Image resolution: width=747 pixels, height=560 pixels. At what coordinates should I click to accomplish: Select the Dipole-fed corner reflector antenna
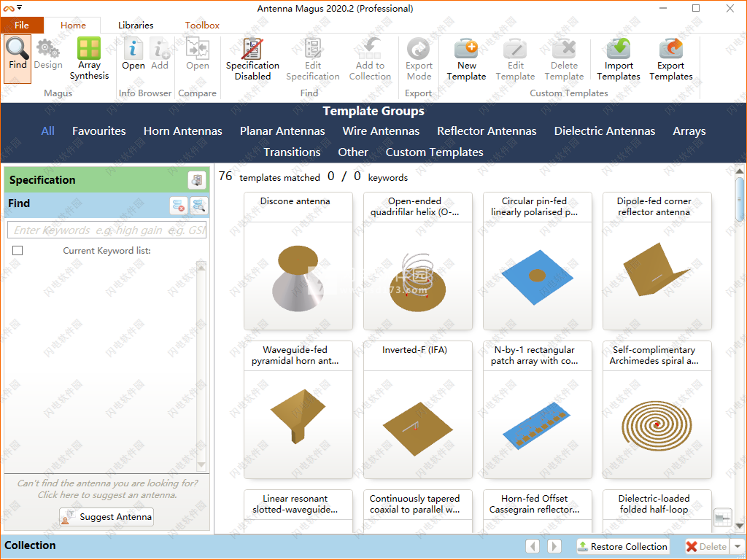tap(657, 261)
